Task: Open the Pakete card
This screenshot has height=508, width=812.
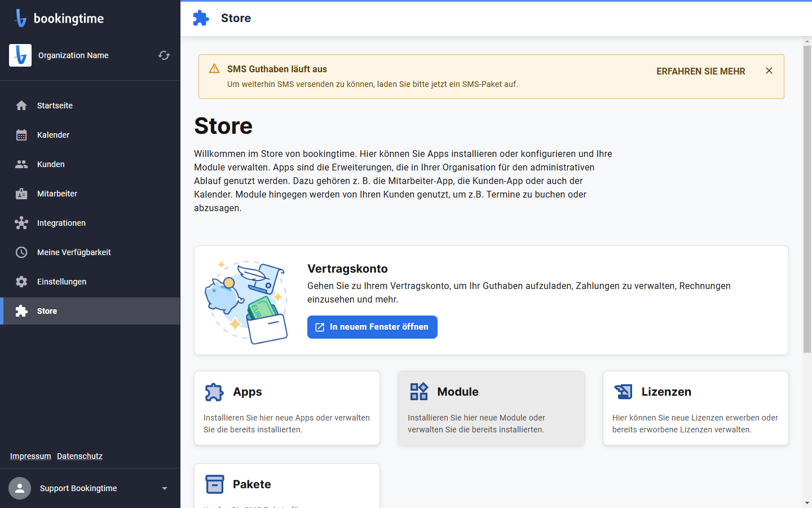Action: pos(287,486)
